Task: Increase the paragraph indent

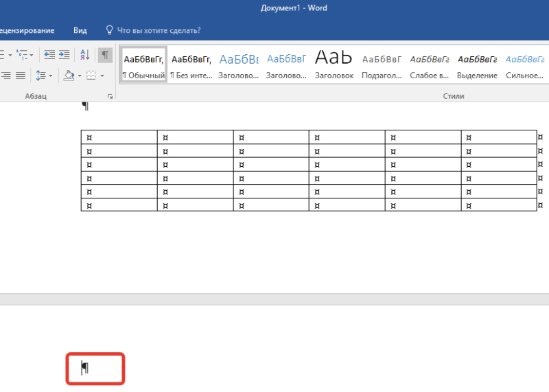Action: click(x=64, y=54)
